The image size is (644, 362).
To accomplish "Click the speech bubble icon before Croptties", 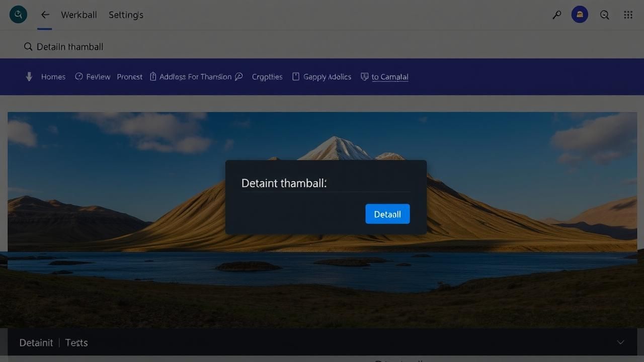I will pyautogui.click(x=239, y=76).
